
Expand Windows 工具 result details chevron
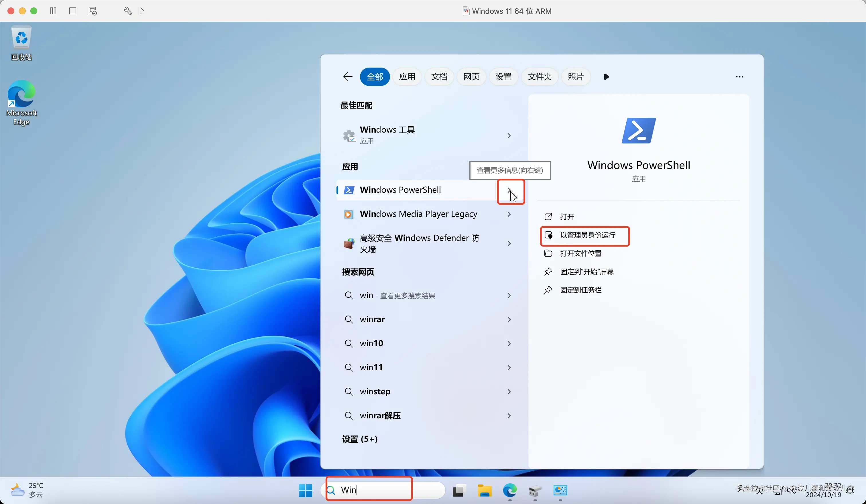[x=509, y=136]
